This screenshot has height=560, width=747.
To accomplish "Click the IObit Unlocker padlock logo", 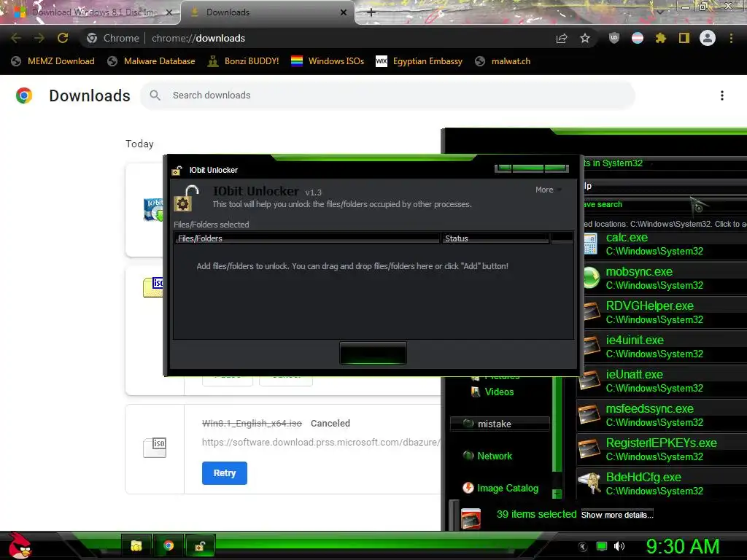I will pyautogui.click(x=187, y=198).
